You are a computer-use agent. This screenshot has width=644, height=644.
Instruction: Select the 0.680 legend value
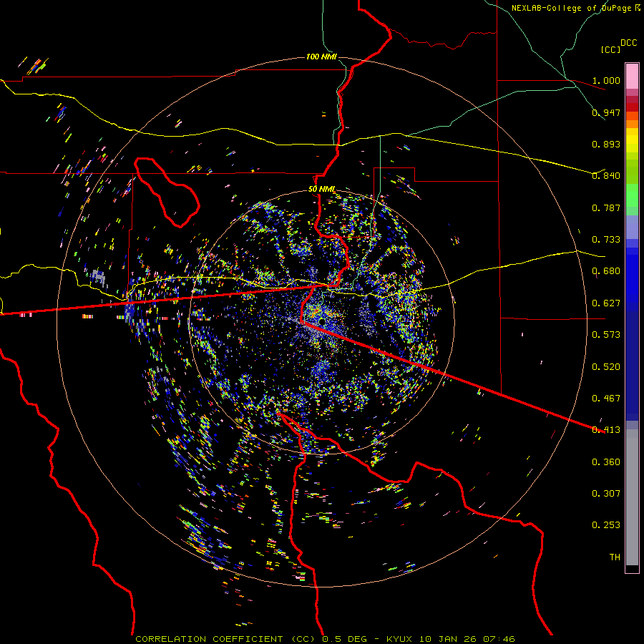pyautogui.click(x=606, y=271)
